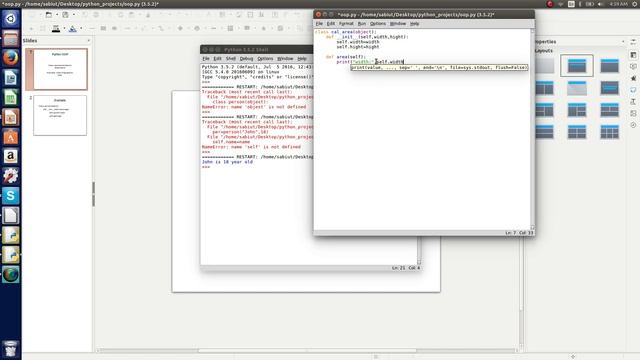640x360 pixels.
Task: Open Amazon launcher icon
Action: tap(11, 156)
